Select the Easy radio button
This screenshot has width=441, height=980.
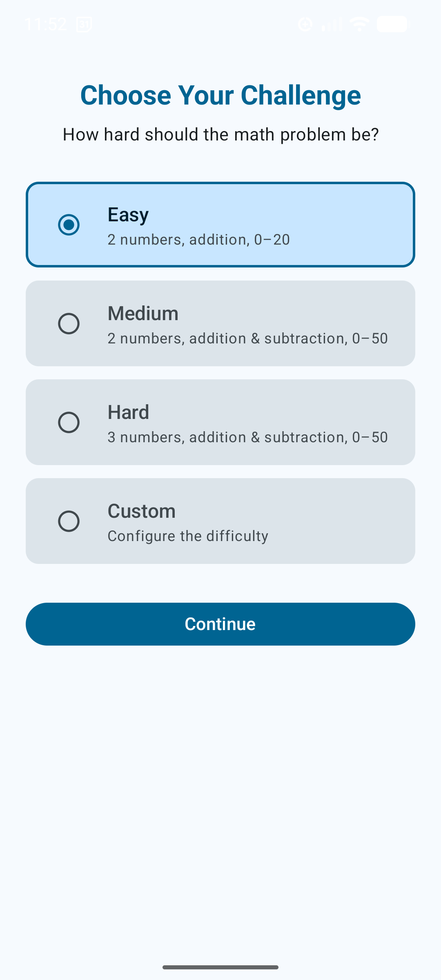(x=69, y=225)
